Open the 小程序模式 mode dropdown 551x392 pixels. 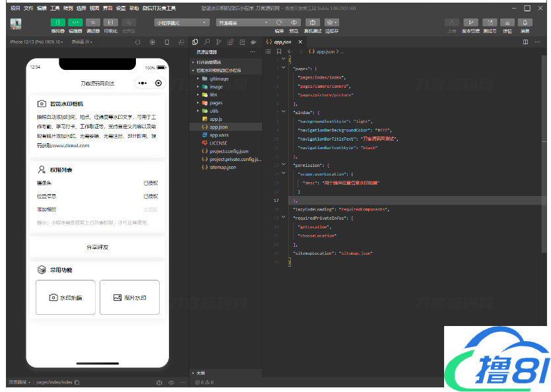pos(182,22)
